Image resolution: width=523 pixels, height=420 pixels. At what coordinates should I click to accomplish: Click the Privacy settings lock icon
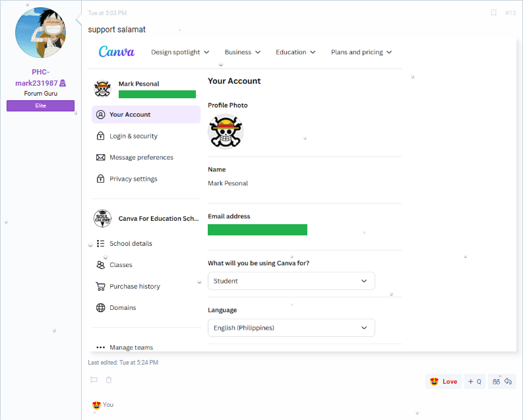pos(100,178)
